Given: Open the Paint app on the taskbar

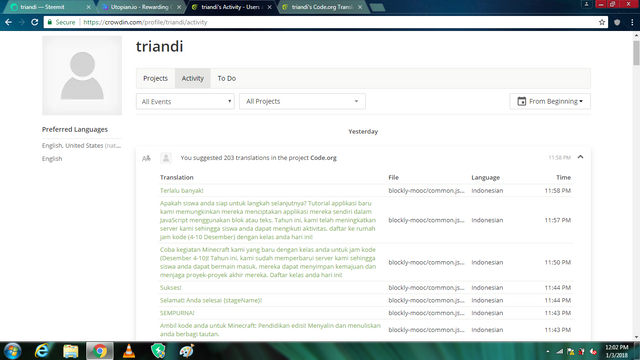Looking at the screenshot, I should 187,351.
